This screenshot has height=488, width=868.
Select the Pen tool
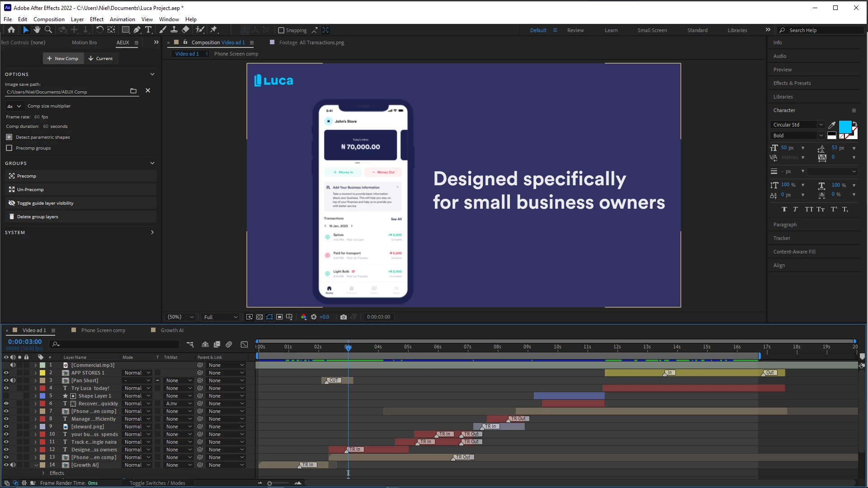click(137, 30)
